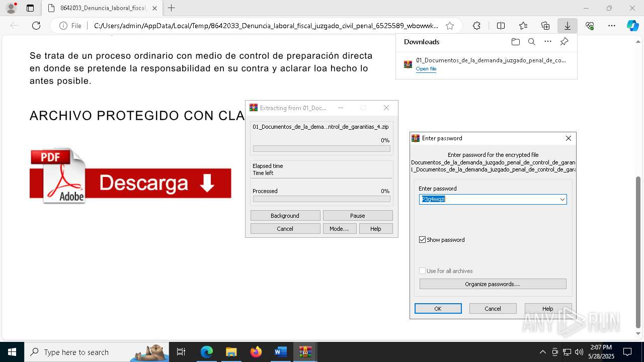Screen dimensions: 644x362
Task: Click the browser refresh button
Action: point(36,26)
